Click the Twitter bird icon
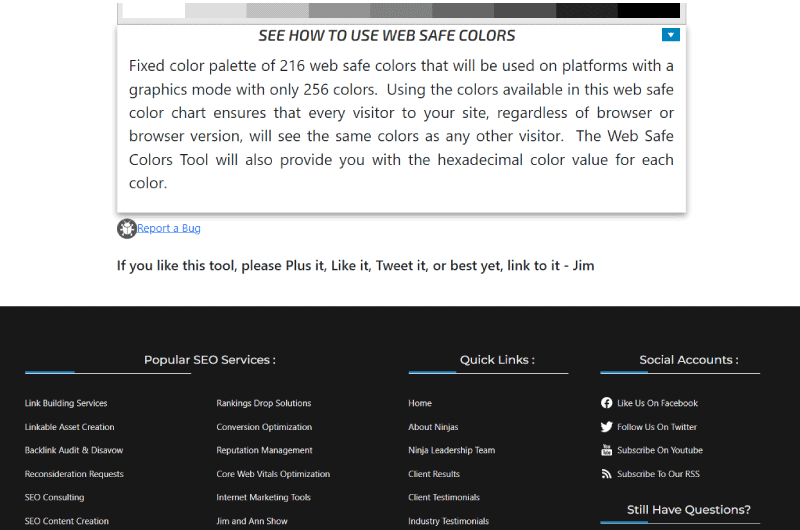Screen dimensions: 800x530 tap(606, 427)
